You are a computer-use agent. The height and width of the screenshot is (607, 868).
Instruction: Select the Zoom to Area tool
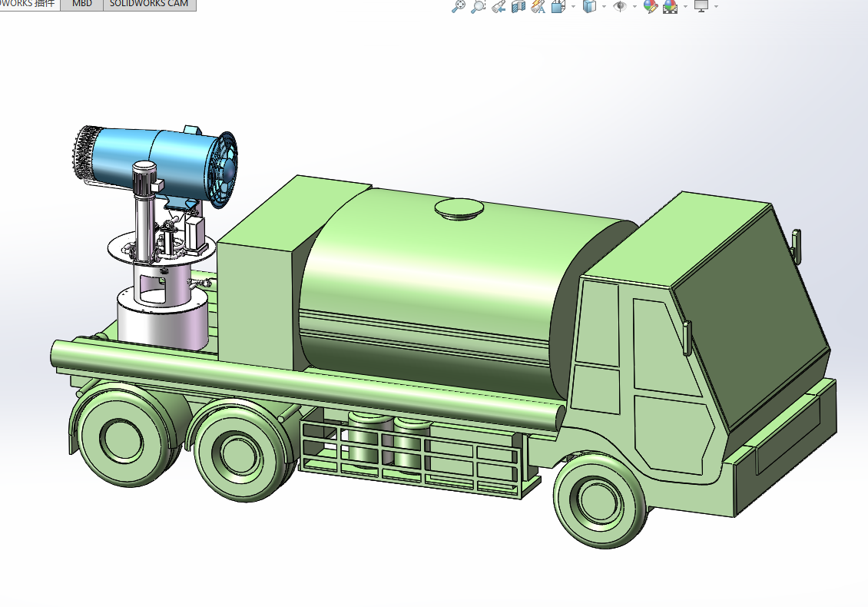pos(479,6)
